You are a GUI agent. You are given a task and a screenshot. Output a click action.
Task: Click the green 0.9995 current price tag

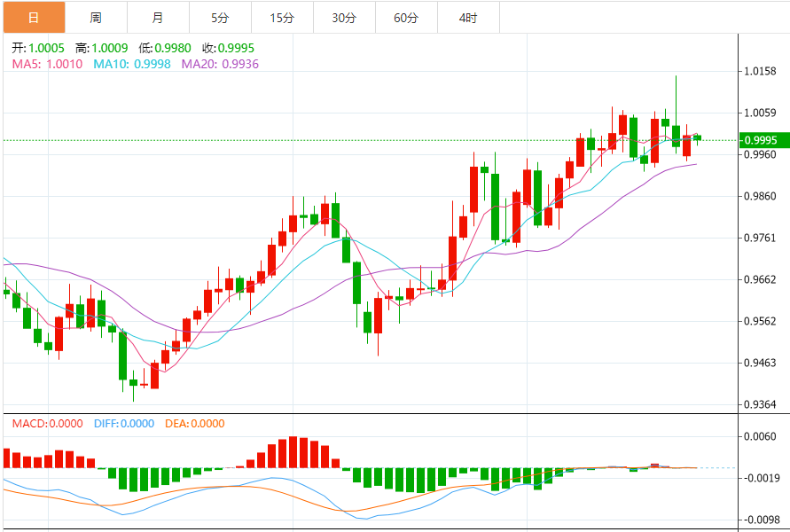pos(764,140)
